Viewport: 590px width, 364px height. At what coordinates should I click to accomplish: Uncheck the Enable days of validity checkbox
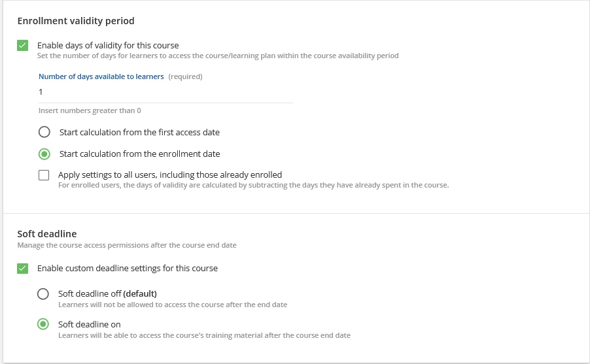(23, 46)
